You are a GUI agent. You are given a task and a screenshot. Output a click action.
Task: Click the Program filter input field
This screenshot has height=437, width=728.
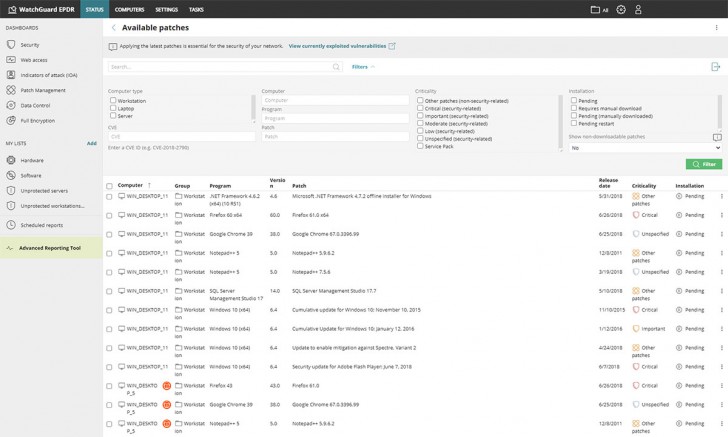tap(335, 118)
